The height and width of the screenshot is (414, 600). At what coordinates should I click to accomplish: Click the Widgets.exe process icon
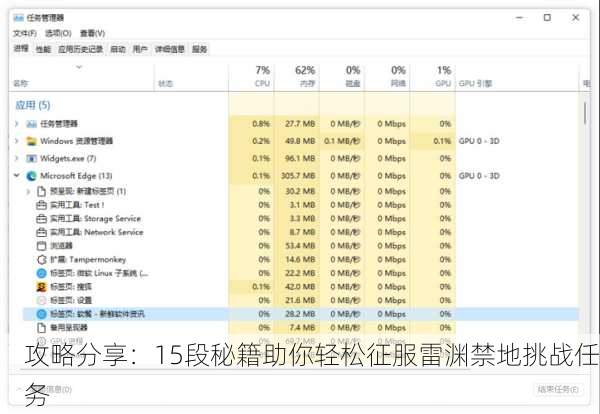pos(31,158)
